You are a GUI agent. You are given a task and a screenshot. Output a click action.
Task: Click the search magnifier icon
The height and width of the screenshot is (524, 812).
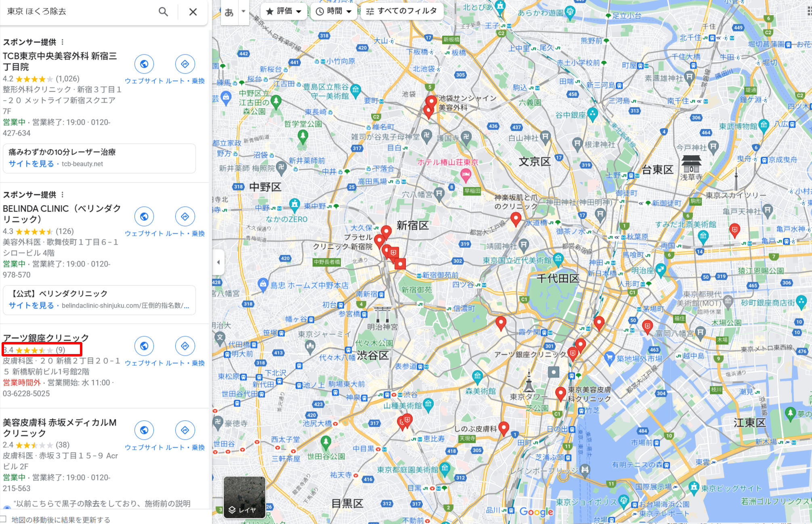(163, 12)
